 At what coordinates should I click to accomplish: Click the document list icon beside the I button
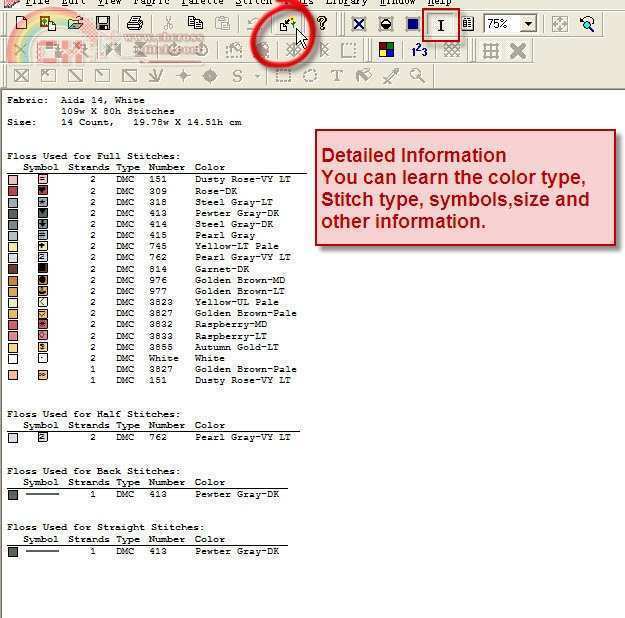(x=468, y=24)
